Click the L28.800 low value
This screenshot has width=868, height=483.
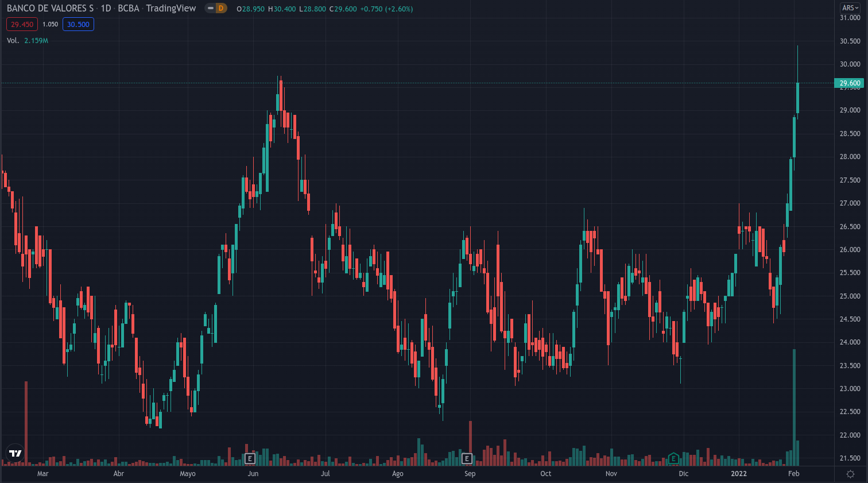[x=312, y=9]
